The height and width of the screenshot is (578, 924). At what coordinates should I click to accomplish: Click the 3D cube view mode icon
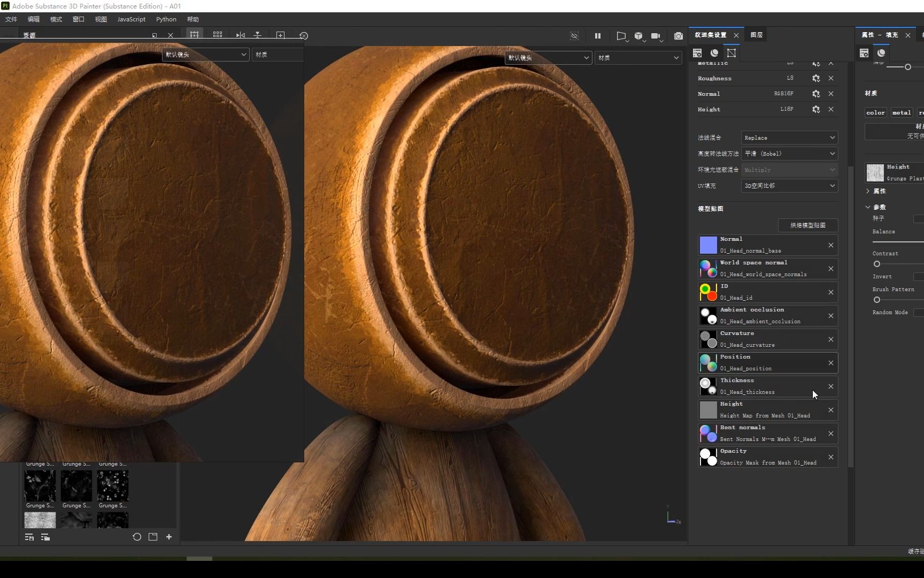(x=638, y=36)
